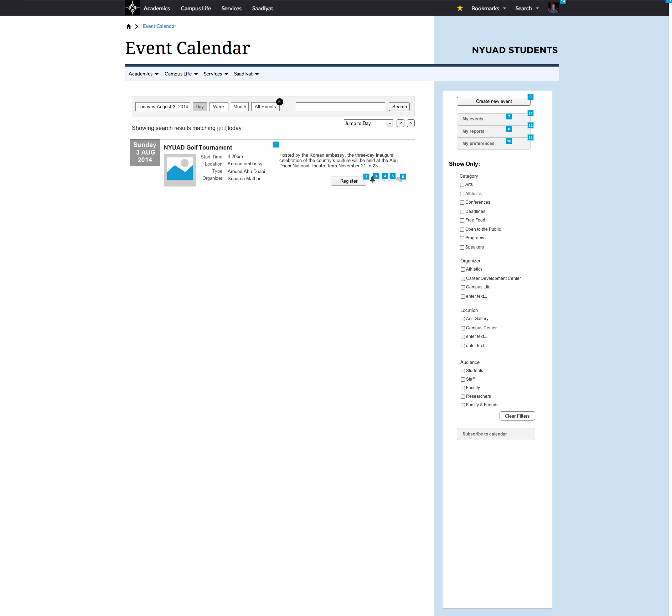Image resolution: width=672 pixels, height=616 pixels.
Task: Click the event search text field
Action: pyautogui.click(x=340, y=106)
